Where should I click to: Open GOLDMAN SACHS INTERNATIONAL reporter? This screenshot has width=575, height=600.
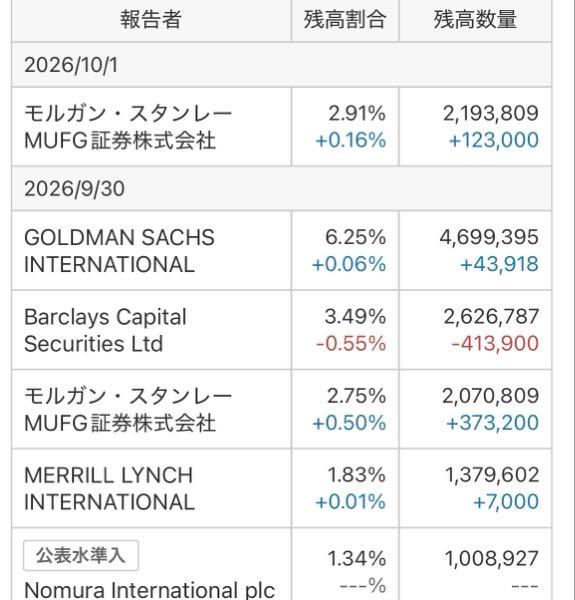[119, 251]
